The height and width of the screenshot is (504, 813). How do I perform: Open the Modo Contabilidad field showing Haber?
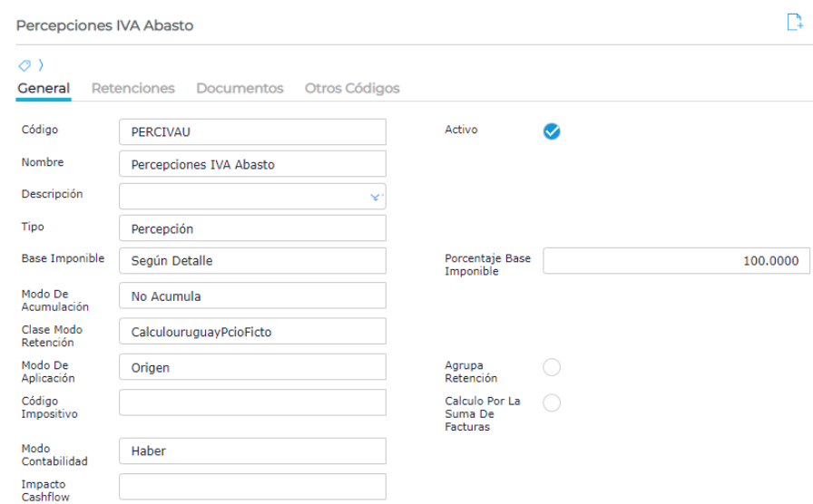coord(252,451)
